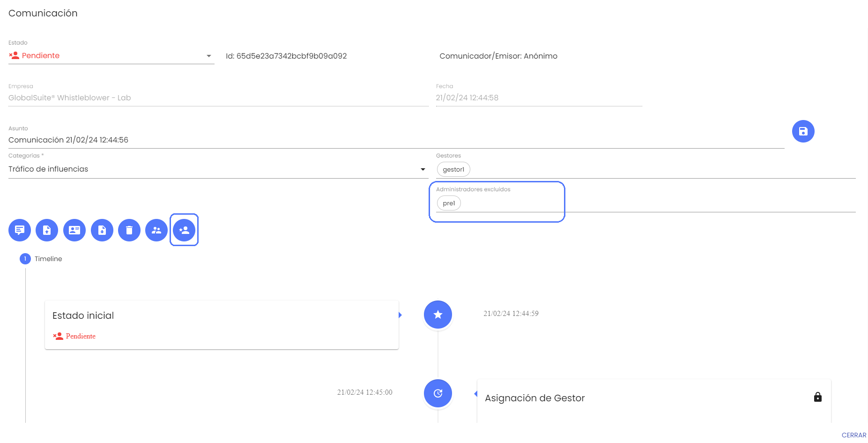This screenshot has height=443, width=868.
Task: Expand the Categorías dropdown arrow
Action: (423, 169)
